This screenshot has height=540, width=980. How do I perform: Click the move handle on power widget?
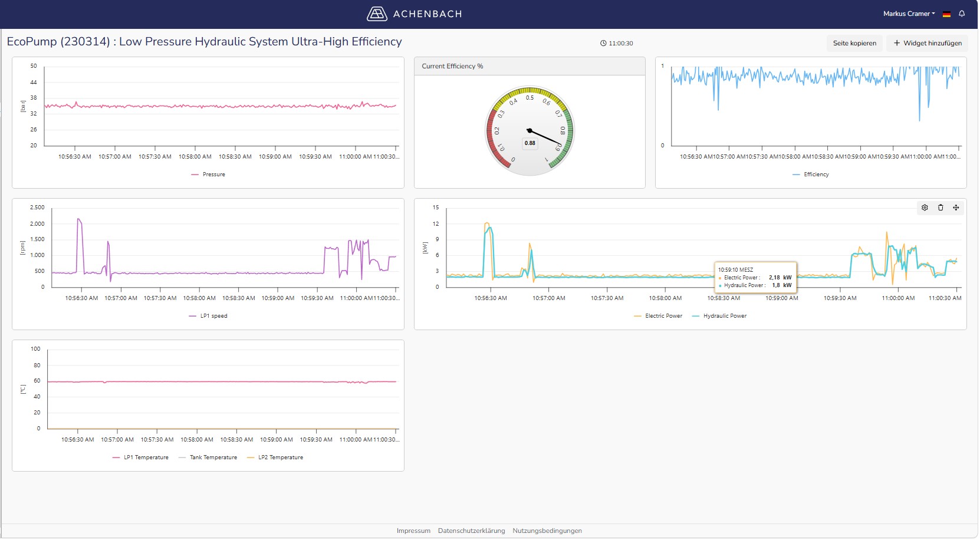pyautogui.click(x=956, y=208)
